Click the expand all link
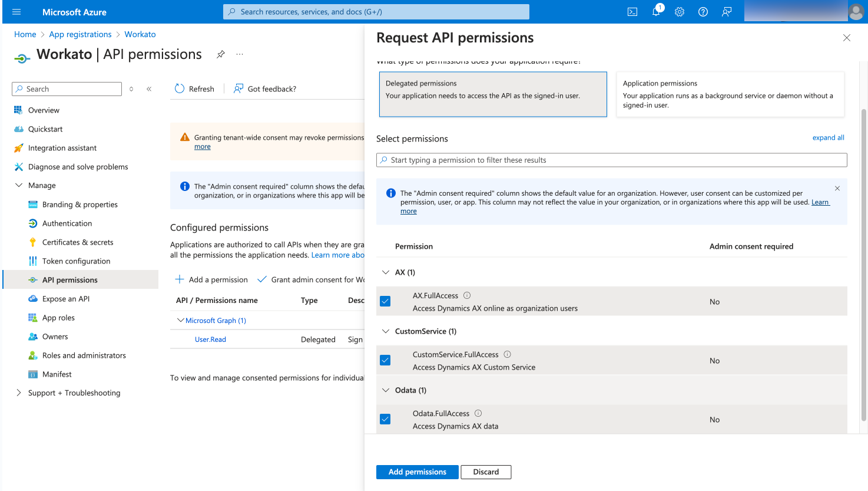 coord(828,137)
